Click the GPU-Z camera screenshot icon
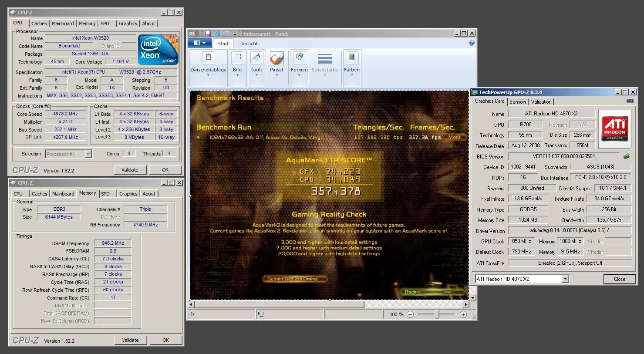The height and width of the screenshot is (354, 644). click(630, 101)
